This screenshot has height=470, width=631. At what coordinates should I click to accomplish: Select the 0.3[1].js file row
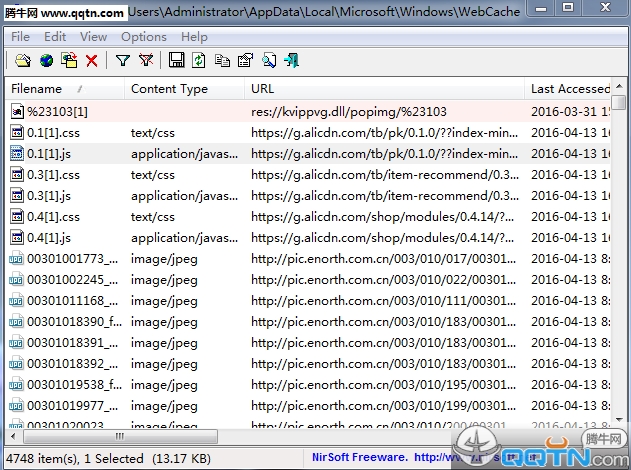308,196
